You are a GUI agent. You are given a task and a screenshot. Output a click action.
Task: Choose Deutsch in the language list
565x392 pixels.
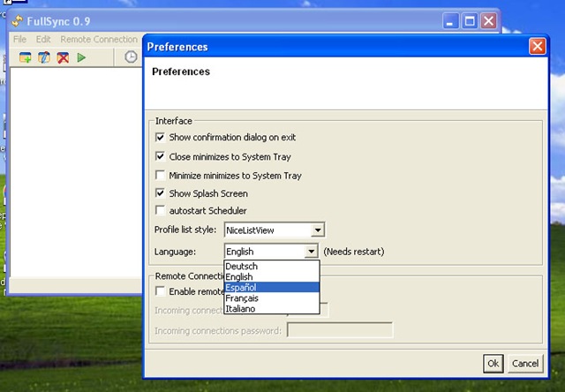[272, 267]
